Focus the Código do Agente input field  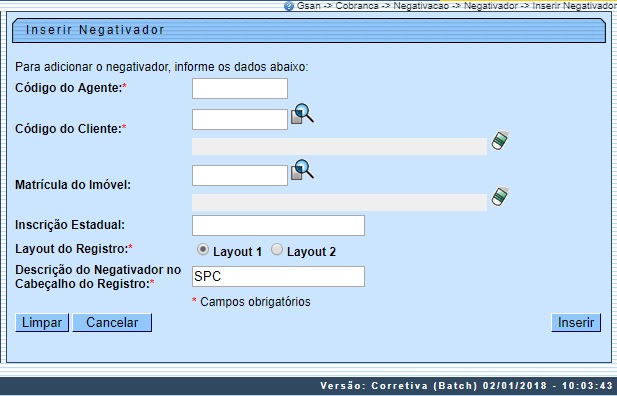click(240, 89)
